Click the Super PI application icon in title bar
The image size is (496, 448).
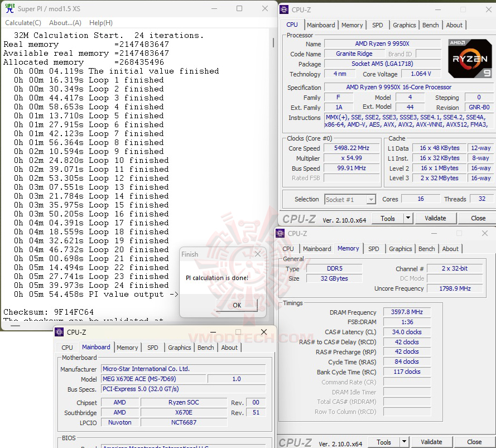pos(10,8)
